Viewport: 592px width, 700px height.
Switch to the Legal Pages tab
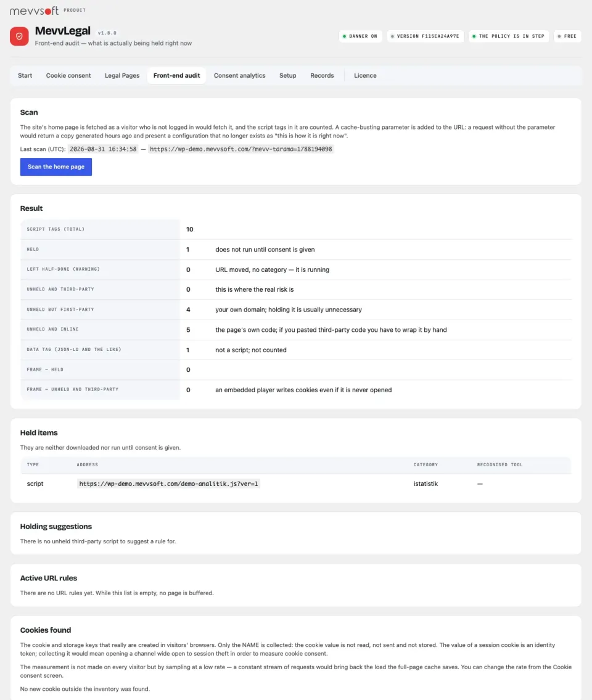coord(122,75)
